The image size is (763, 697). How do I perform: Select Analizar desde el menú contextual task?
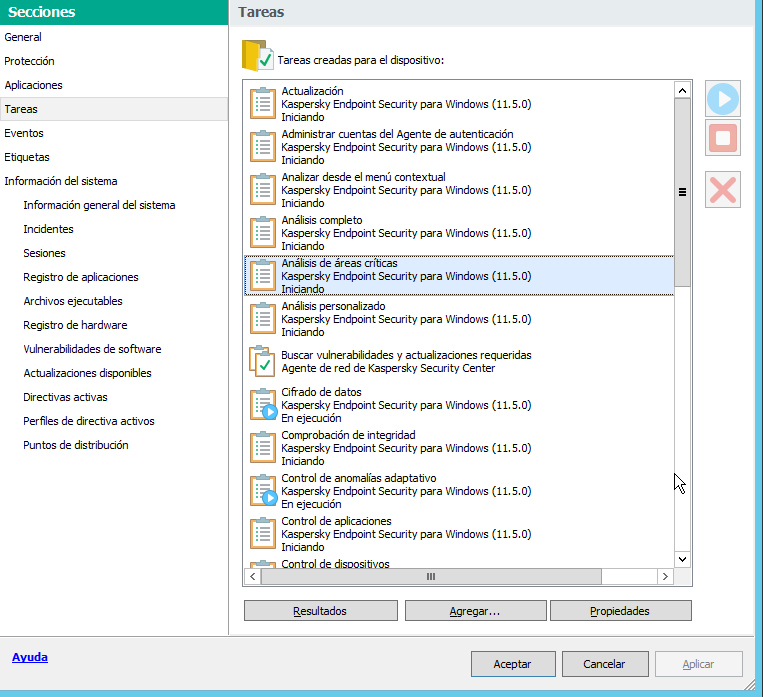[363, 177]
